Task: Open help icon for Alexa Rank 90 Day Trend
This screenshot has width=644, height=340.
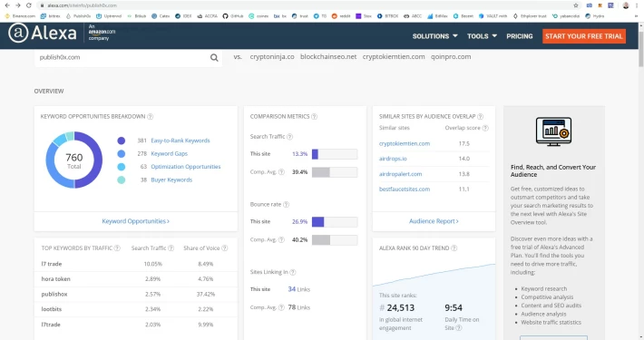Action: pyautogui.click(x=454, y=248)
